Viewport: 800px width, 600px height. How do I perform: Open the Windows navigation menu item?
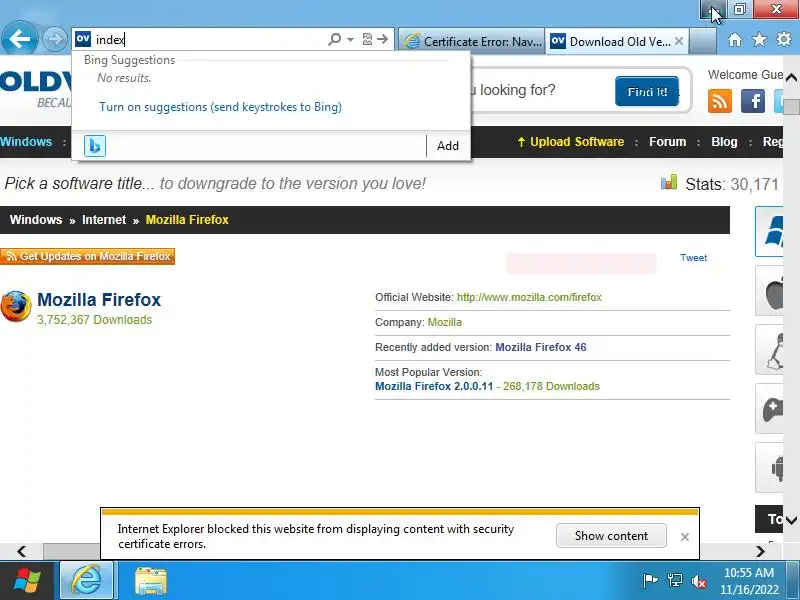point(26,142)
